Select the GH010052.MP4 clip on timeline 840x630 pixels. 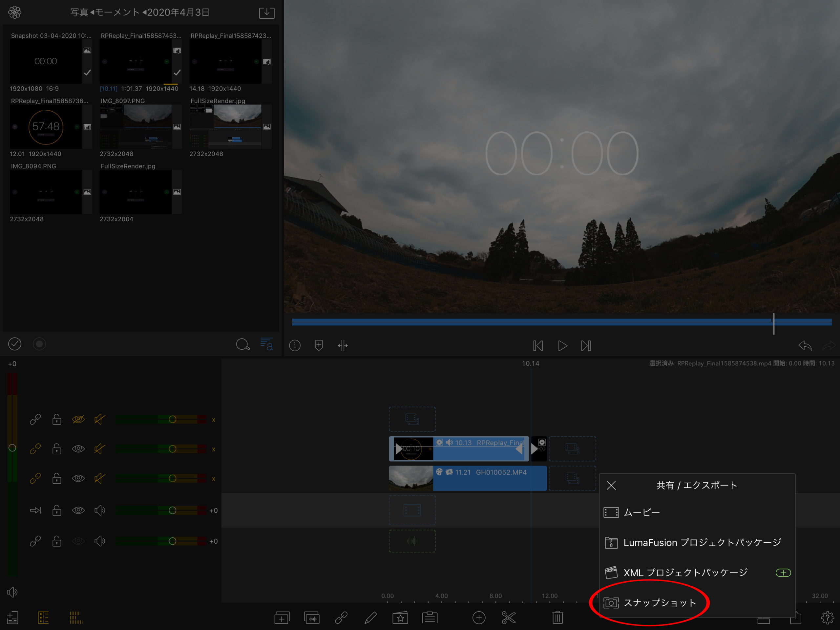click(468, 478)
